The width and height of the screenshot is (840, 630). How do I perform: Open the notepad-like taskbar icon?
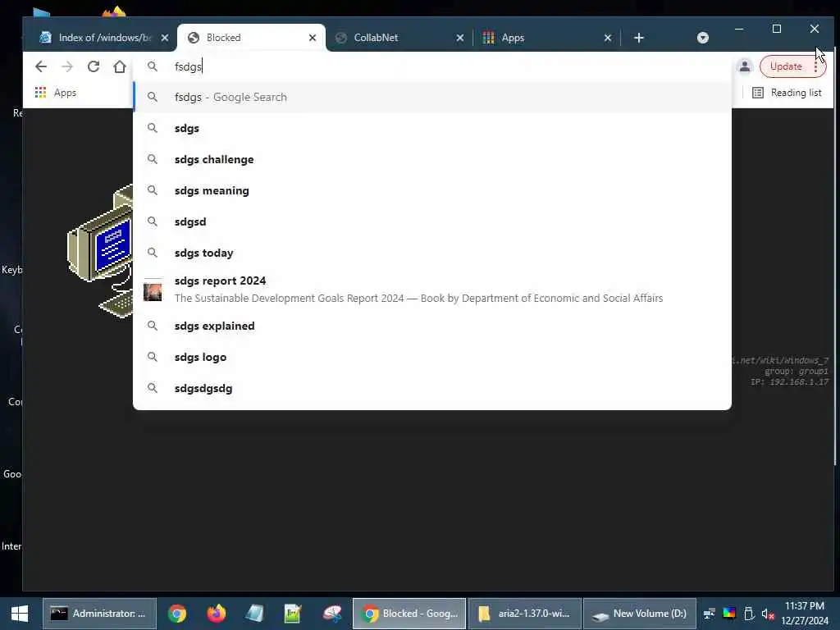pos(255,614)
